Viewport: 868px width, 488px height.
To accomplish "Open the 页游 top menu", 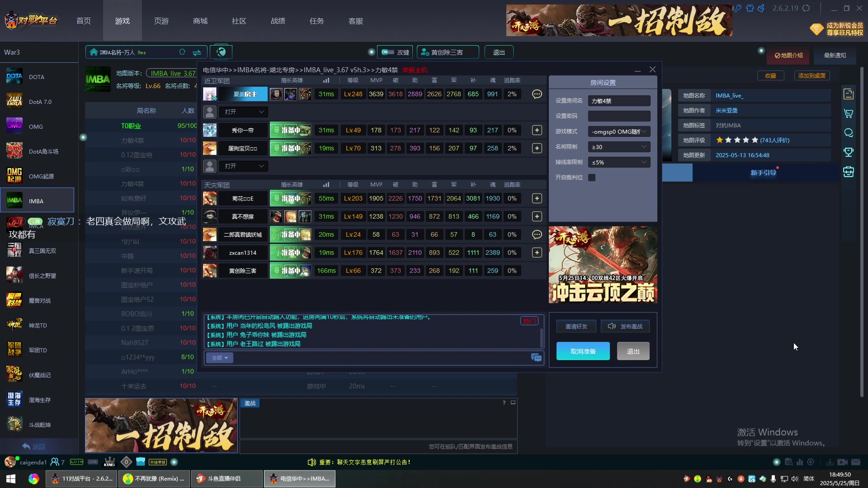I will coord(161,21).
